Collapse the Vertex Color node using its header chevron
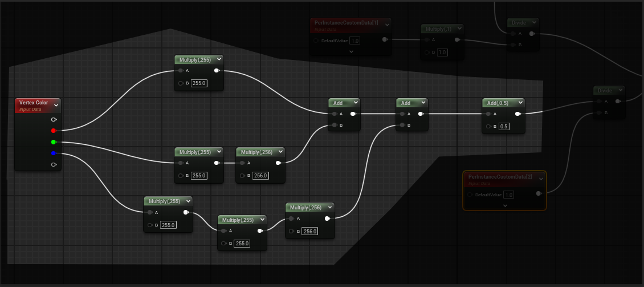Viewport: 644px width, 287px height. [56, 105]
